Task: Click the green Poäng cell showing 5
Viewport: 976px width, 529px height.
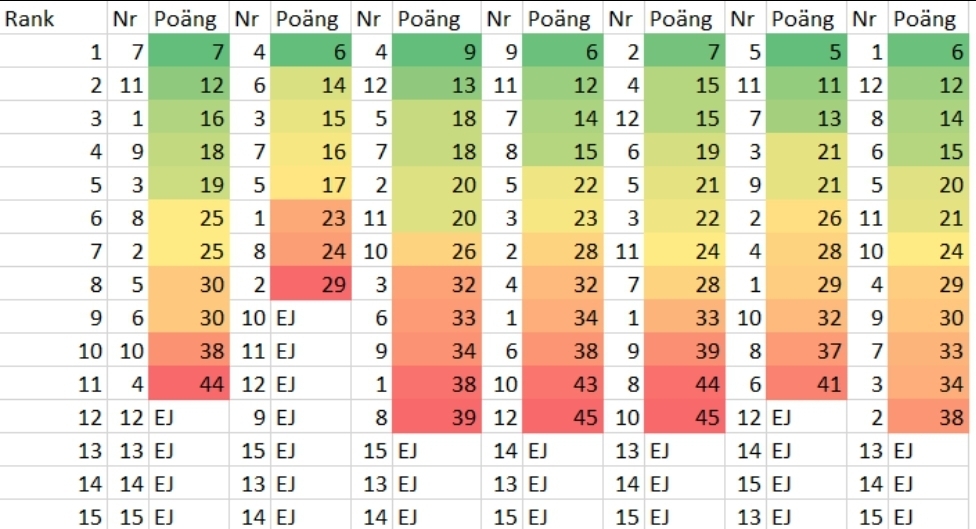Action: [807, 52]
